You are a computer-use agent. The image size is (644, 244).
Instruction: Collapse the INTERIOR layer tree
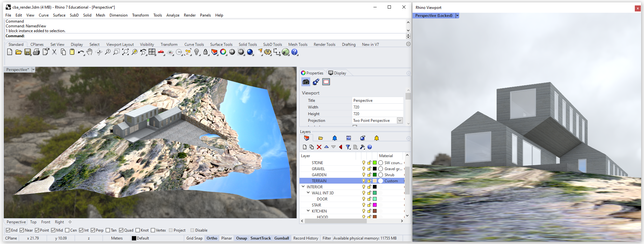(x=303, y=187)
